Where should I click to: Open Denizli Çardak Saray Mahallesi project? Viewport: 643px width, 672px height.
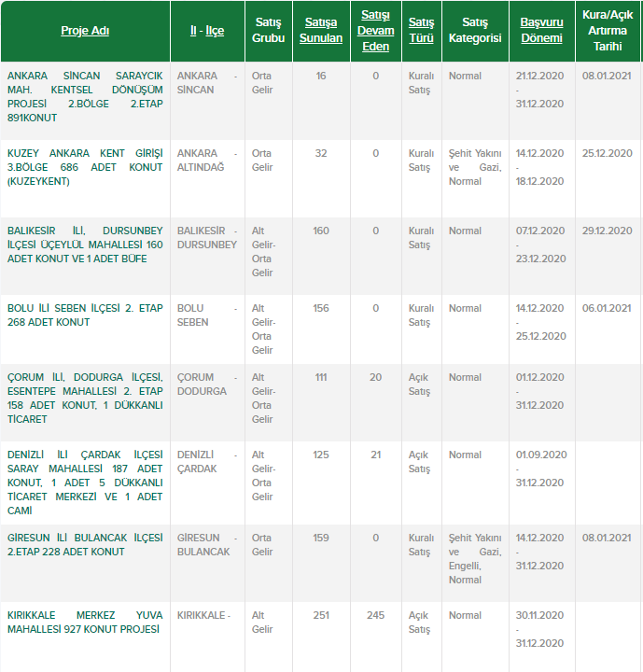85,483
